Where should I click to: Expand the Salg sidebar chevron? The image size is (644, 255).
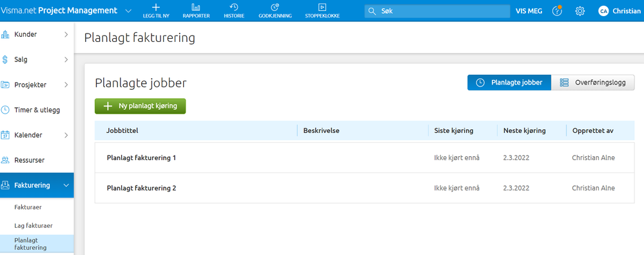click(x=66, y=59)
